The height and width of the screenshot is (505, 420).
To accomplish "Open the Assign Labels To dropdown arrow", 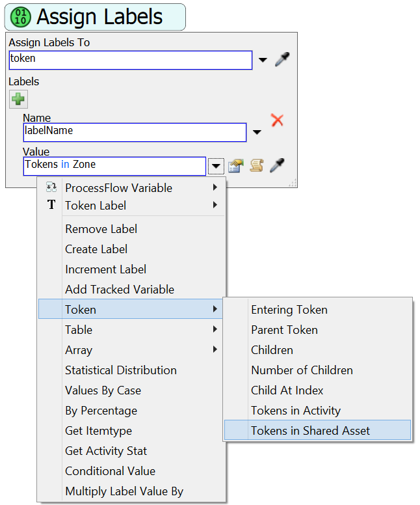I will [263, 61].
